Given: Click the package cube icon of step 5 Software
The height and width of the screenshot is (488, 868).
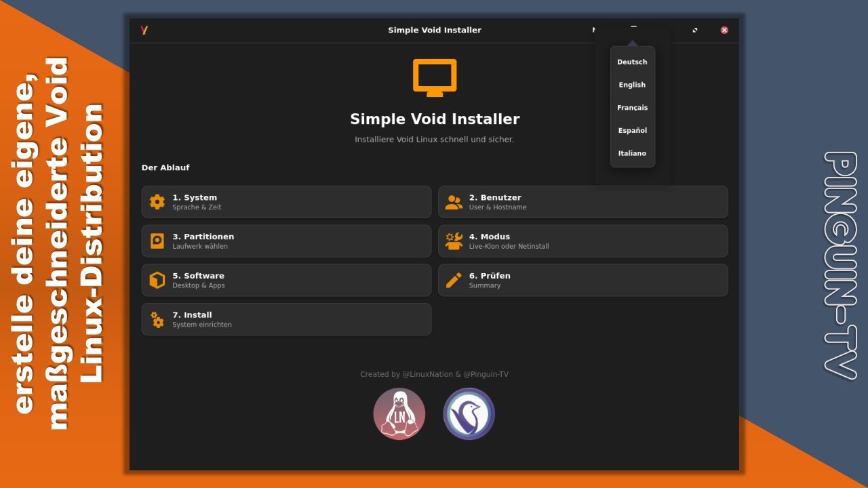Looking at the screenshot, I should (x=157, y=280).
